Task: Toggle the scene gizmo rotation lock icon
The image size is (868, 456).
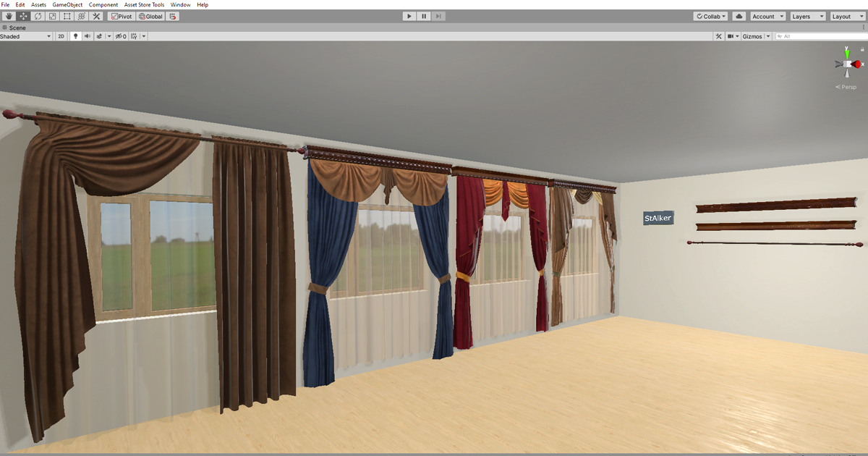Action: pos(862,49)
